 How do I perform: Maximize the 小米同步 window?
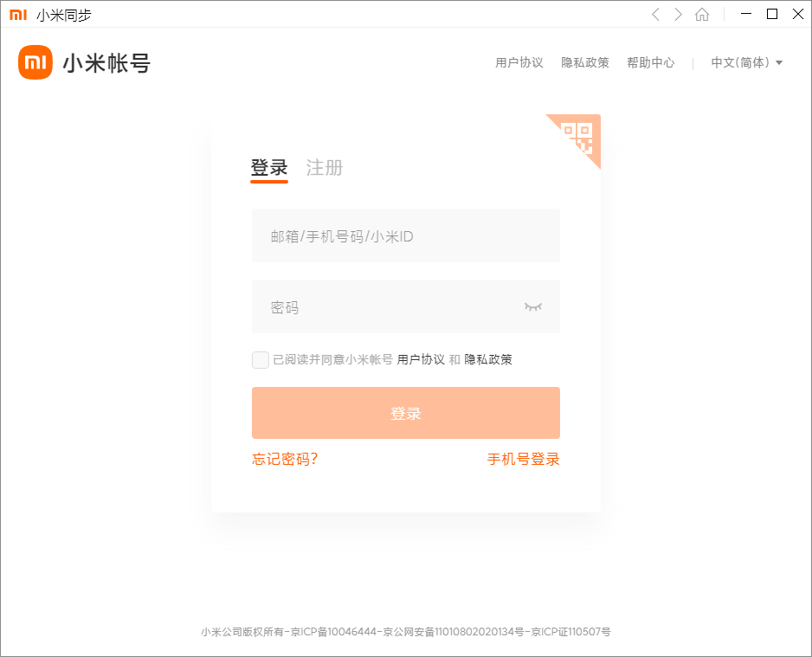click(x=772, y=14)
